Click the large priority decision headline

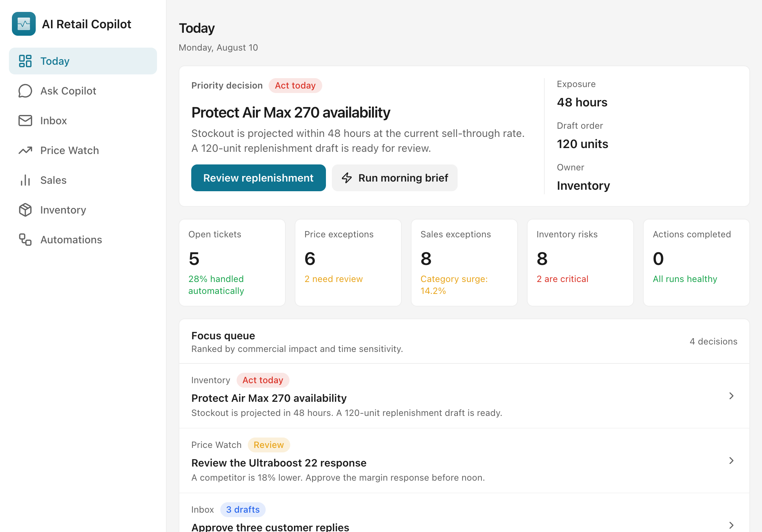pyautogui.click(x=291, y=112)
